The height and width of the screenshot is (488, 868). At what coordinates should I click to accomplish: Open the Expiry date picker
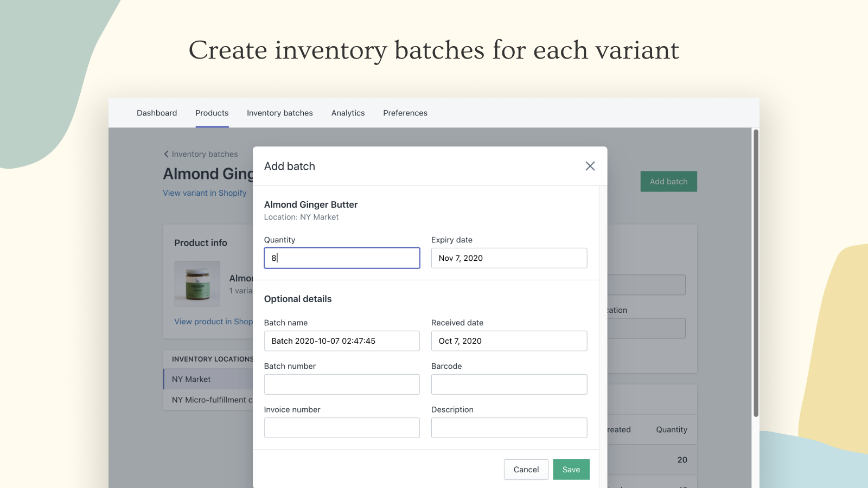(508, 258)
